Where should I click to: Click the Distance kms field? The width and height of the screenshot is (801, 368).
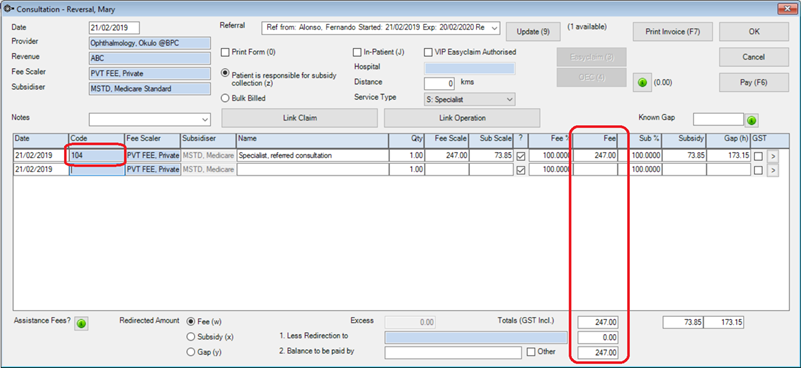tap(440, 83)
